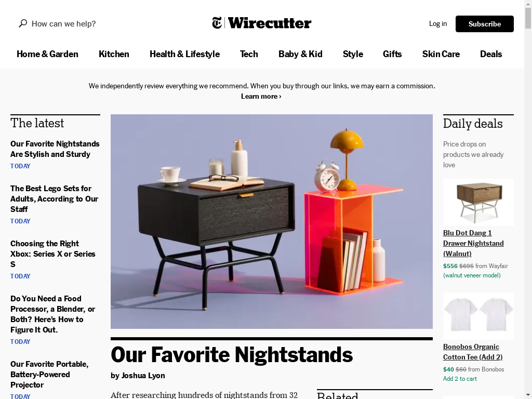Focus the How can we help search field
The image size is (532, 399).
coord(64,23)
